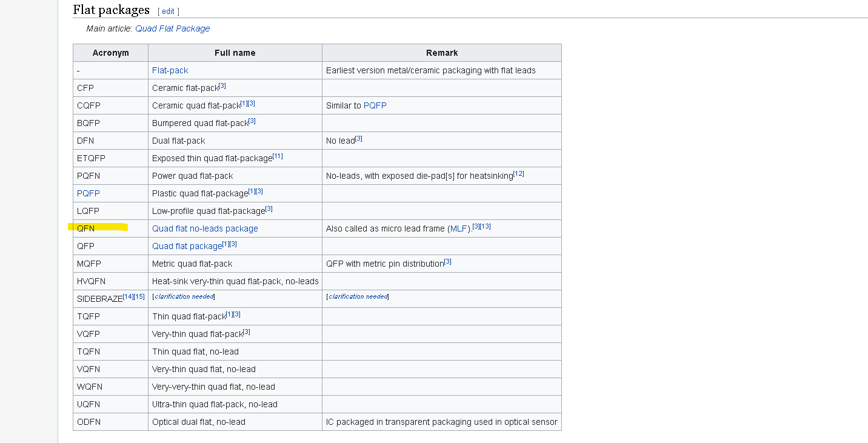Click citation 13 in the QFN remark
Screen dimensions: 868x443
point(486,226)
